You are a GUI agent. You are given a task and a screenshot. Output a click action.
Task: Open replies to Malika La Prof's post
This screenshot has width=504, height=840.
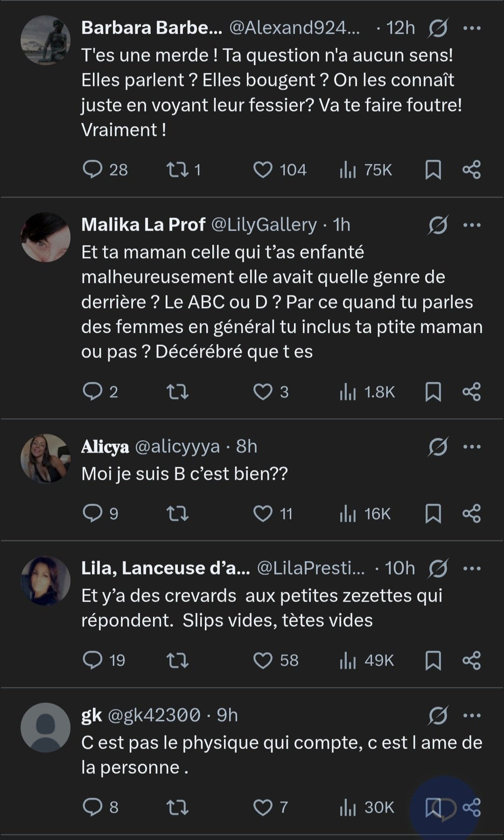pos(92,392)
